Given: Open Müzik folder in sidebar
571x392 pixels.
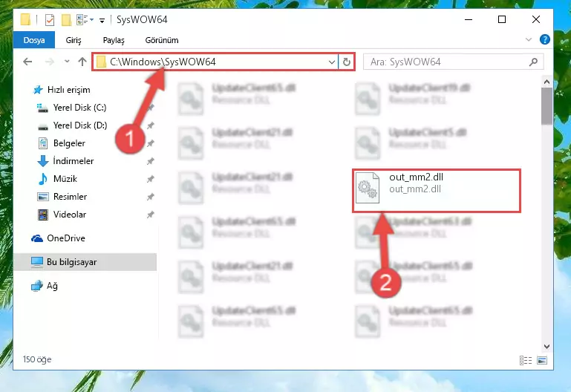Looking at the screenshot, I should pyautogui.click(x=65, y=179).
